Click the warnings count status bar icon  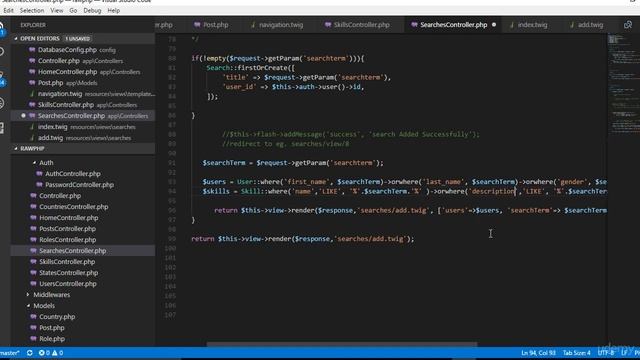[58, 353]
